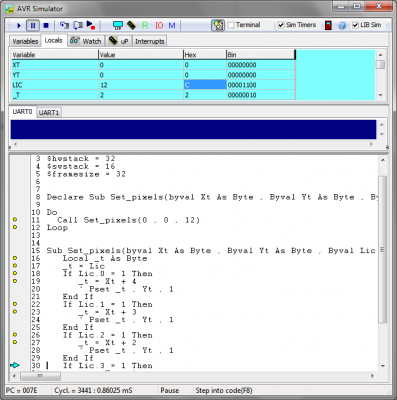
Task: Open the uP tab
Action: (x=119, y=41)
